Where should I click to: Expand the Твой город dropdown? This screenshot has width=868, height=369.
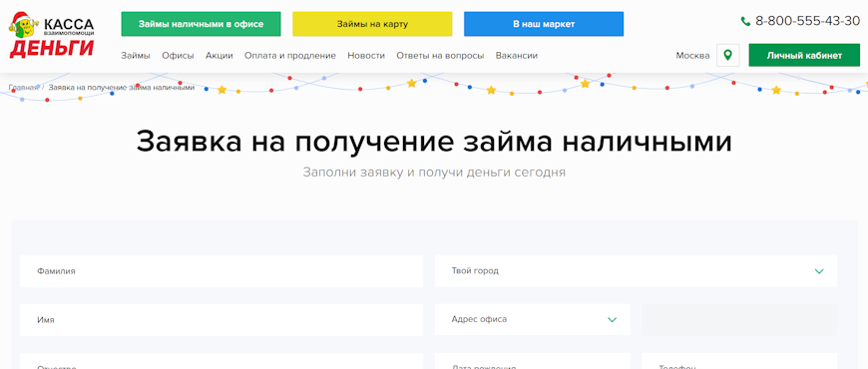[637, 271]
